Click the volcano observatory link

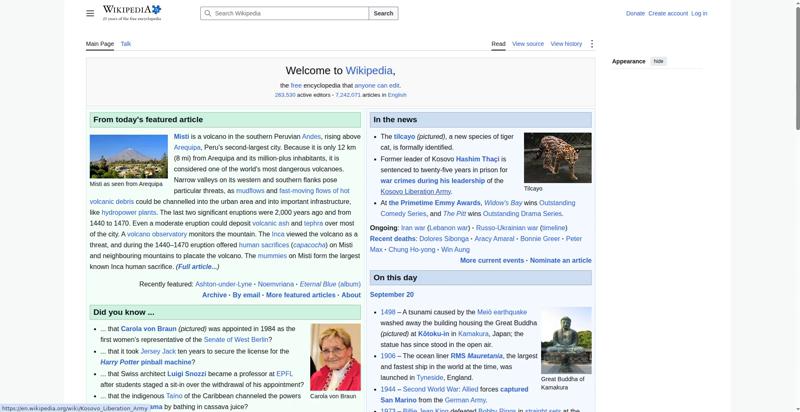point(157,234)
